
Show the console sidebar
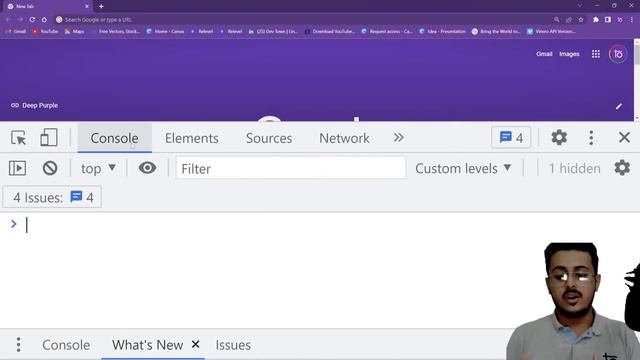[x=18, y=168]
